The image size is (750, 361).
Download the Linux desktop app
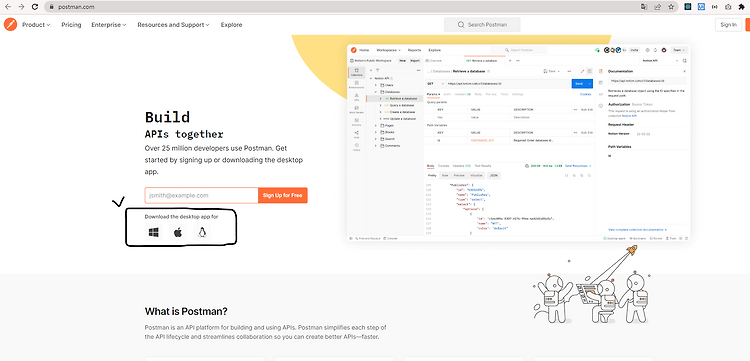(x=202, y=232)
